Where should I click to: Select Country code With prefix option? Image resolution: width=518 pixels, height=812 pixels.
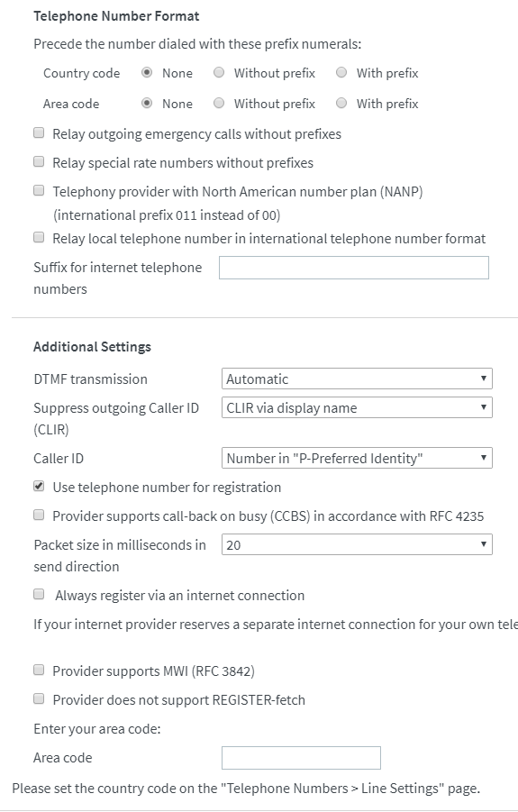(x=341, y=72)
